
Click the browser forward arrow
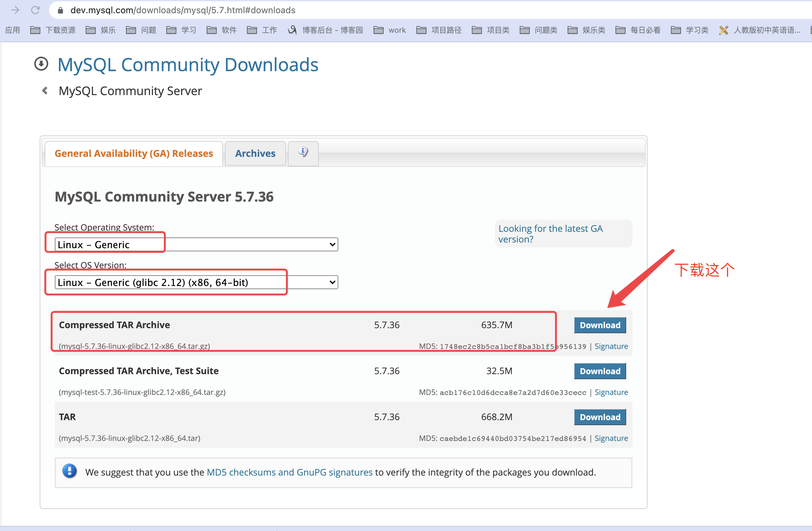point(15,10)
